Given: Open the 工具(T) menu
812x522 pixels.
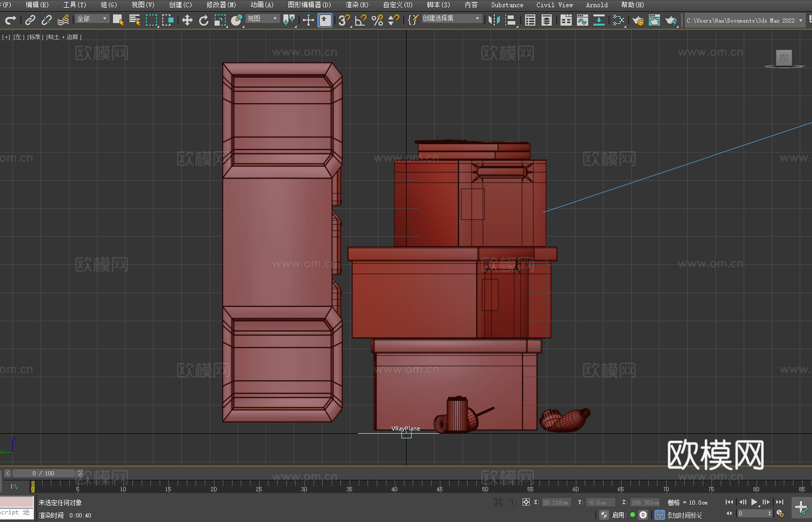Looking at the screenshot, I should coord(74,5).
